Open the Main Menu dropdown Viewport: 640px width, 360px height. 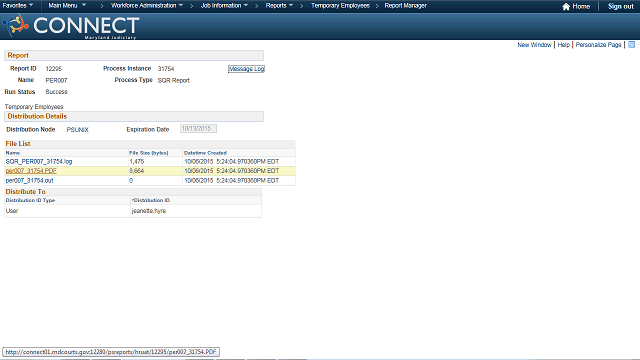click(67, 6)
